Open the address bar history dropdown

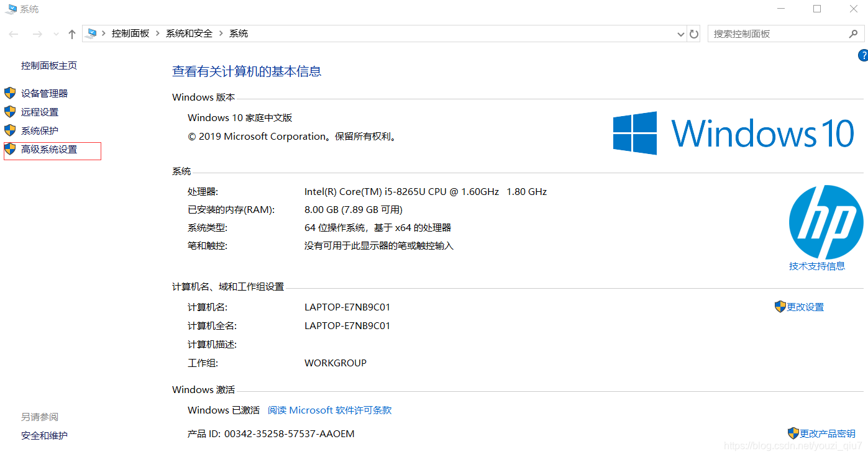680,34
